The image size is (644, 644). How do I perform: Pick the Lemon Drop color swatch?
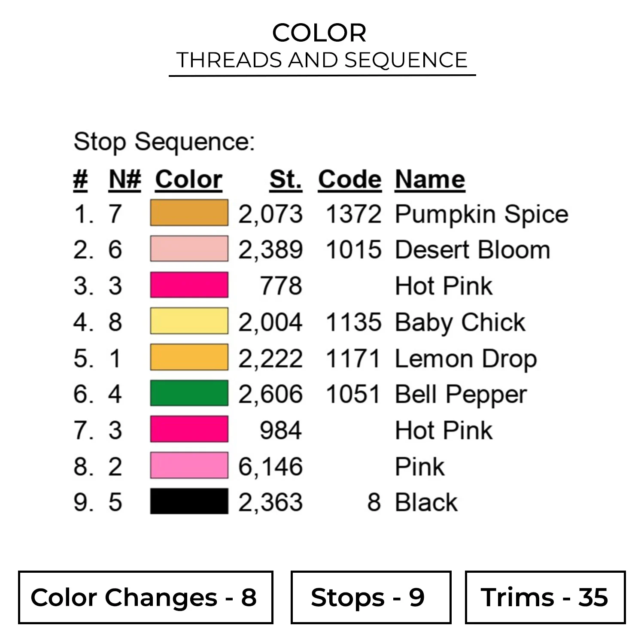189,357
